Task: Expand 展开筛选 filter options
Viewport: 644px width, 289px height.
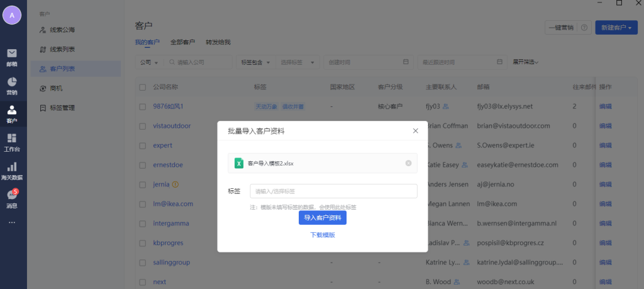Action: 526,62
